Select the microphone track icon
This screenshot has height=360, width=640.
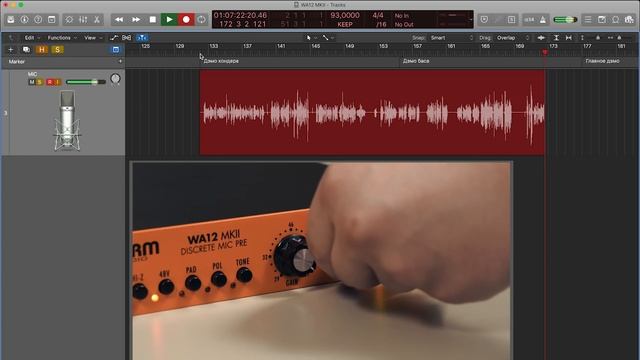coord(67,121)
